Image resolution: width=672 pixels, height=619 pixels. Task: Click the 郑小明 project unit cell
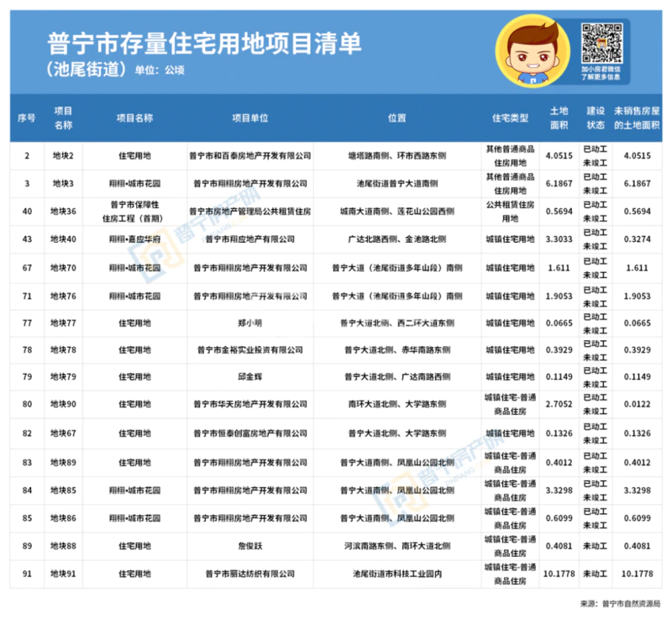(249, 323)
